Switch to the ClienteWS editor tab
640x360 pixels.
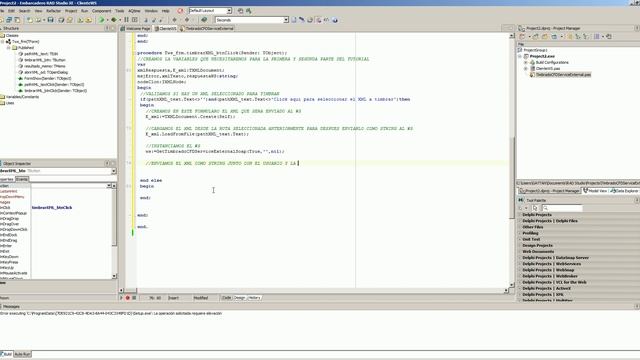[165, 29]
